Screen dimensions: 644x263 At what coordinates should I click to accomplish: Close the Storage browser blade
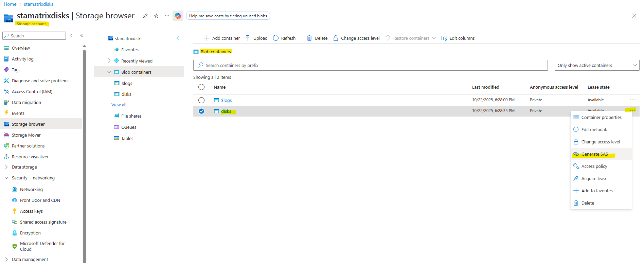point(634,16)
